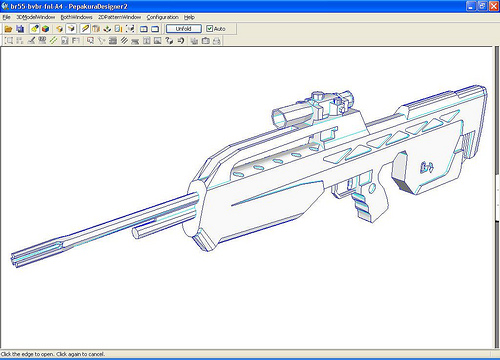The height and width of the screenshot is (360, 500).
Task: Click the vertical scrollbar on right edge
Action: pyautogui.click(x=497, y=198)
